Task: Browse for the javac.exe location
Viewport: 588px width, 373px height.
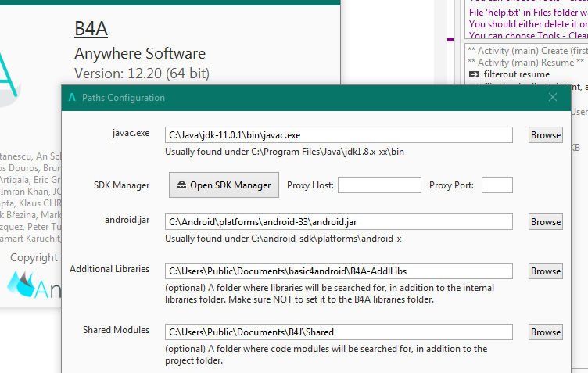Action: point(546,135)
